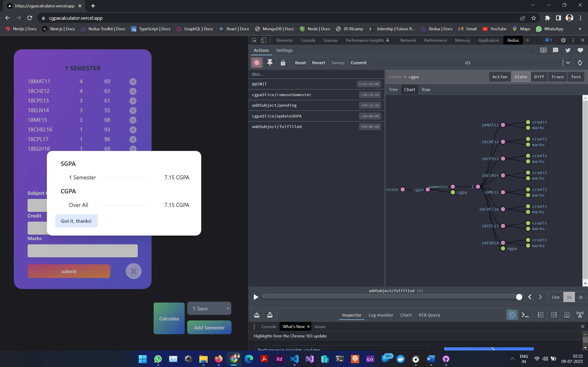Open the 1 Sem dropdown
The height and width of the screenshot is (367, 588).
tap(209, 309)
